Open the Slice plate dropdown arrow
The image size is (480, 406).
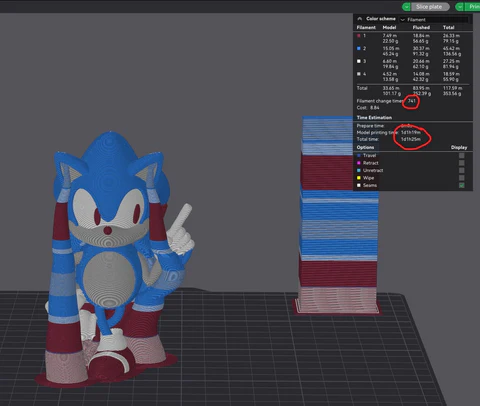(407, 7)
